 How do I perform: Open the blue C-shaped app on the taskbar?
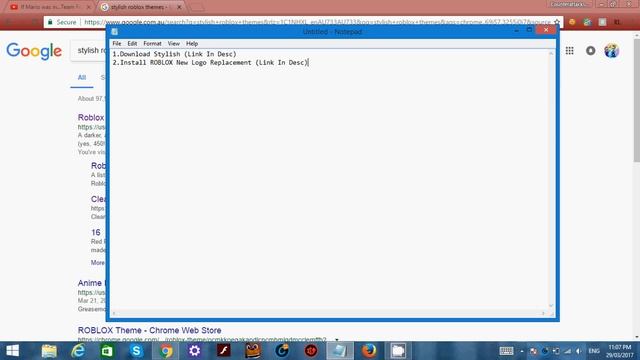pos(282,351)
